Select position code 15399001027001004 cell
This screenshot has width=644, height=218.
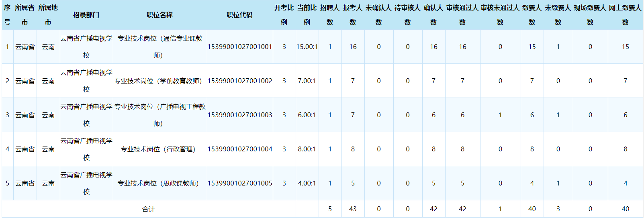click(x=239, y=149)
